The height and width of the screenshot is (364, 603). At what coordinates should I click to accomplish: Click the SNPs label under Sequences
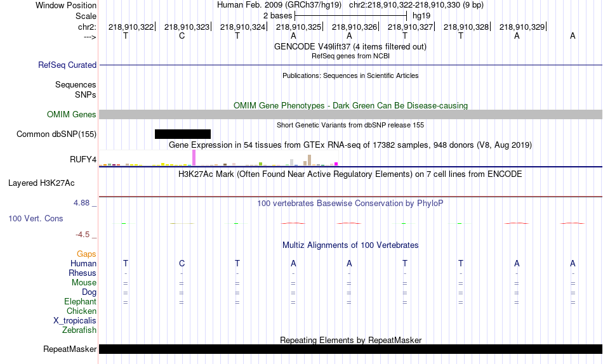[x=86, y=94]
